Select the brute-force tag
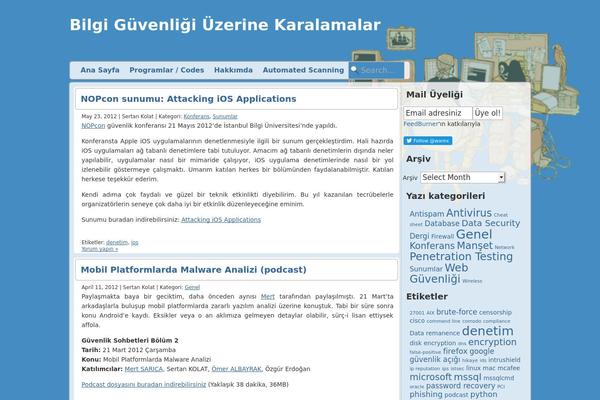600x400 pixels. click(457, 312)
